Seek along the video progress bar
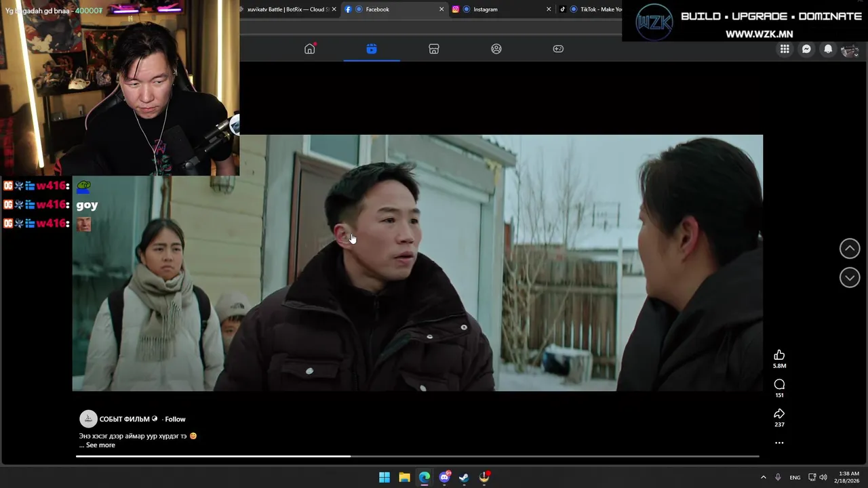 coord(417,456)
